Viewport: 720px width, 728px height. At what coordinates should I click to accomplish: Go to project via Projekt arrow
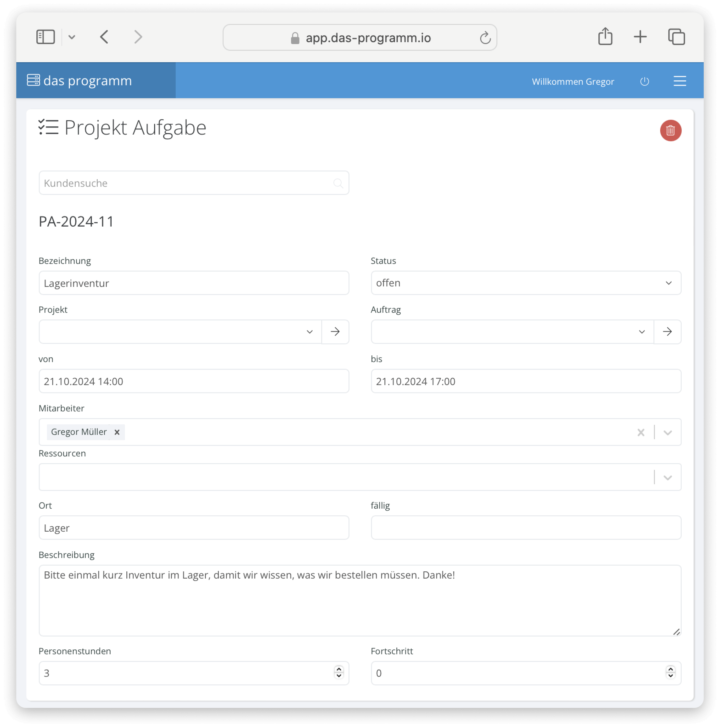click(x=335, y=332)
